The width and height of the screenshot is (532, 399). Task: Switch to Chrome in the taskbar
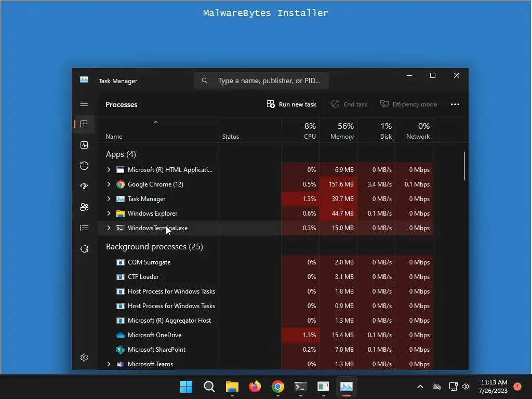(x=278, y=387)
